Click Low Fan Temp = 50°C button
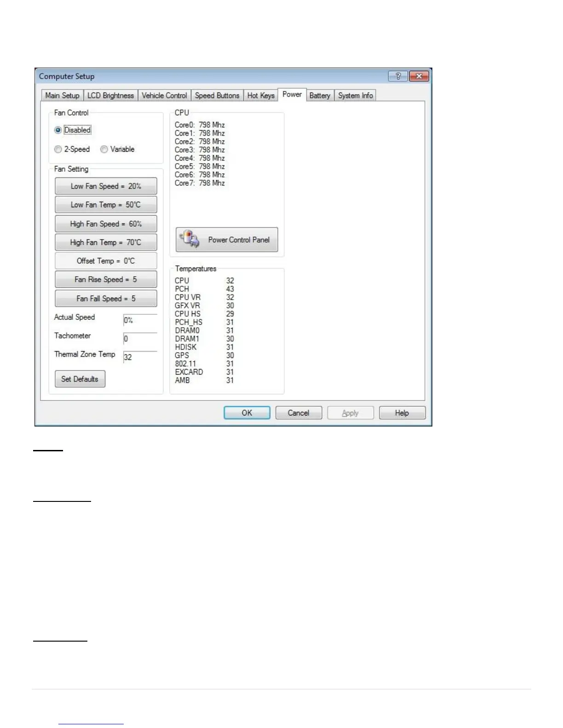Image resolution: width=563 pixels, height=728 pixels. [x=106, y=205]
